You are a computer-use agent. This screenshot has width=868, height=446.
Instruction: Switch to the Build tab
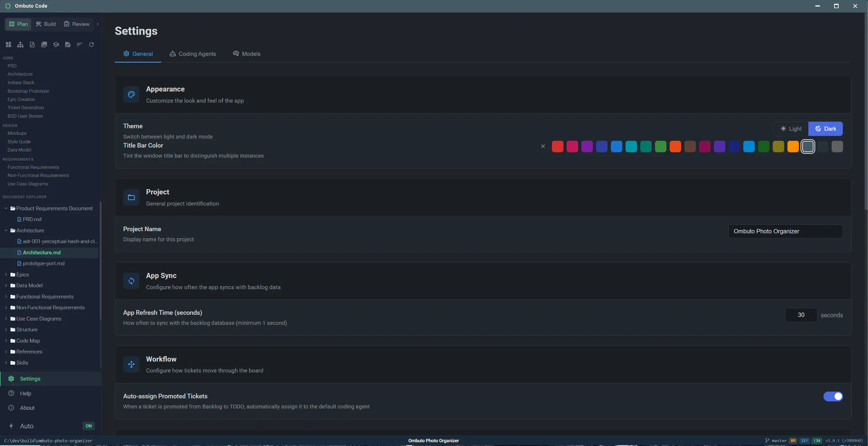[46, 24]
